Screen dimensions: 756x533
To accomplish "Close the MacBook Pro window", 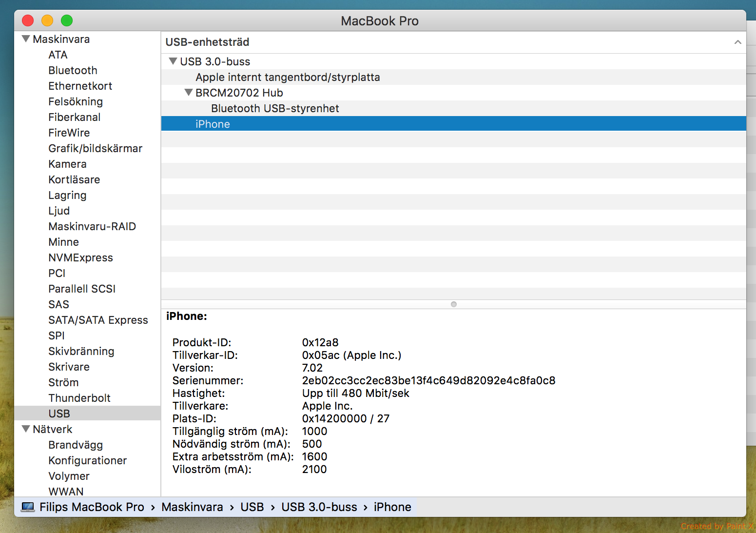I will tap(28, 20).
